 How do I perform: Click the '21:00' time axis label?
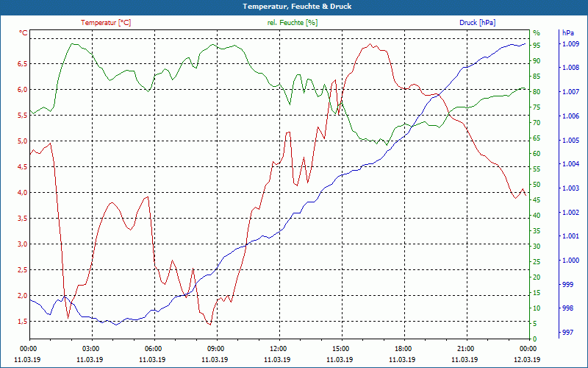coord(465,348)
